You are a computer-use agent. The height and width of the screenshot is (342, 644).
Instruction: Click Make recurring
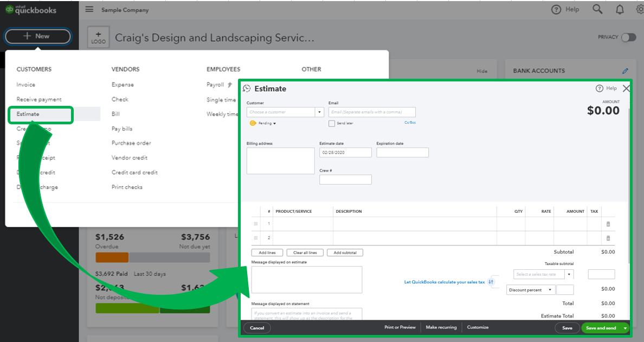[x=441, y=327]
